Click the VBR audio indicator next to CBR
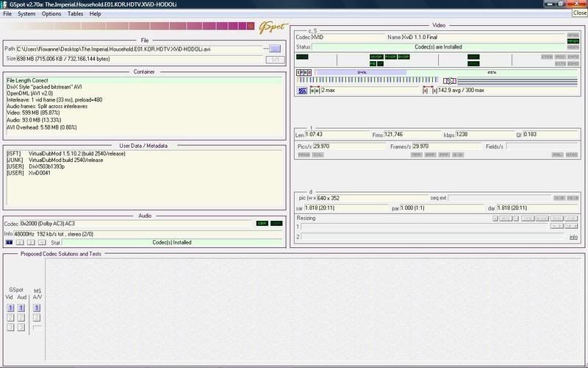The width and height of the screenshot is (588, 368). point(276,224)
